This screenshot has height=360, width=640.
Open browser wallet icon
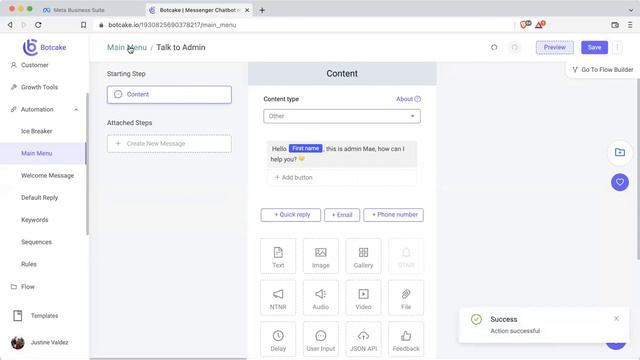point(615,25)
